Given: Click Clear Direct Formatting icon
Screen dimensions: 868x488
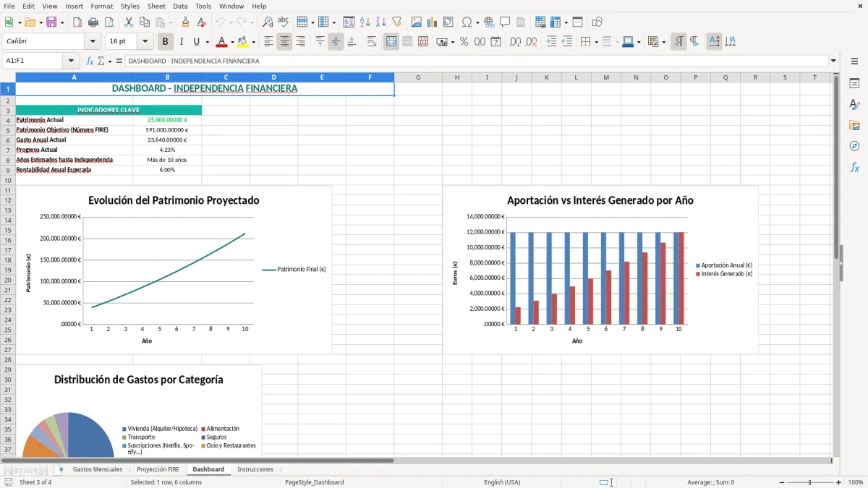Looking at the screenshot, I should point(200,22).
